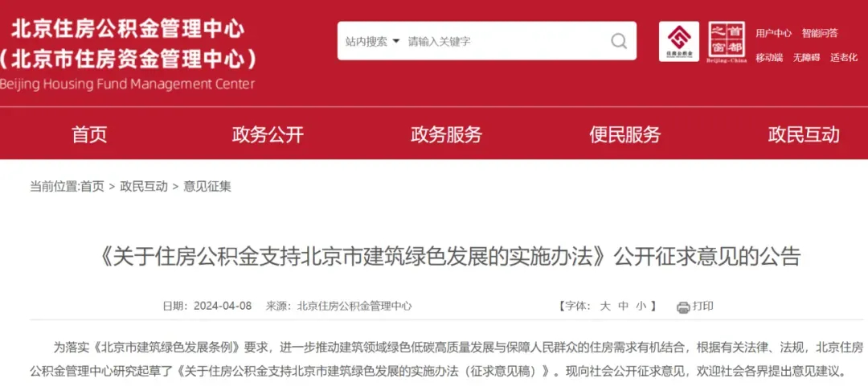Viewport: 868px width, 387px height.
Task: Open the housing fund logo icon
Action: click(x=678, y=41)
